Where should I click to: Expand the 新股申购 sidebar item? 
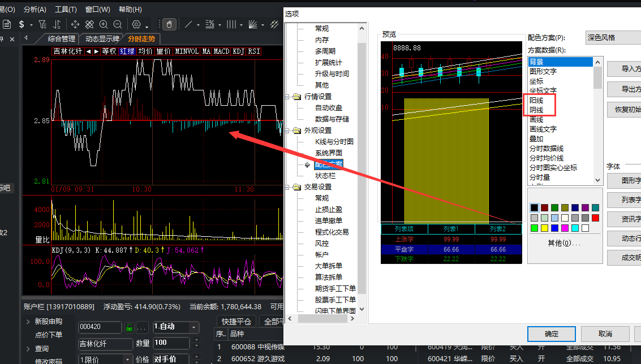[28, 322]
